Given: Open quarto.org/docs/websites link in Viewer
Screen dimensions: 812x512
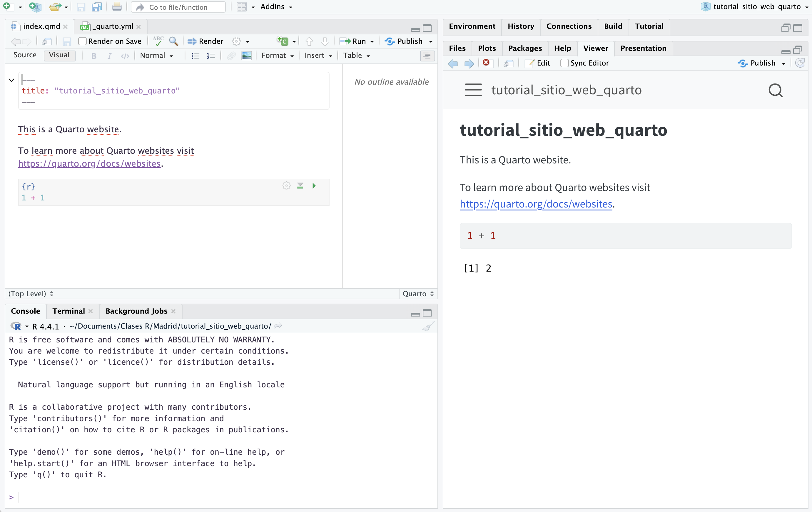Looking at the screenshot, I should tap(536, 204).
